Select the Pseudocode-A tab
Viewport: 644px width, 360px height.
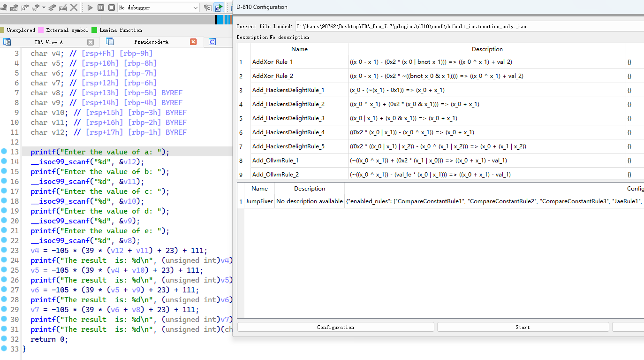tap(151, 42)
